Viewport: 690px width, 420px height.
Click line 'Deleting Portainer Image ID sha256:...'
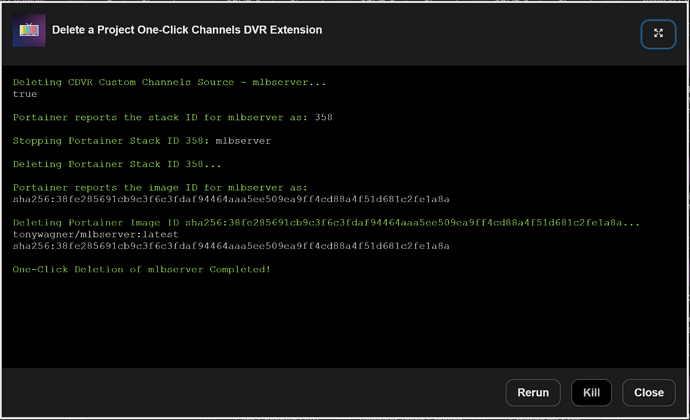326,223
